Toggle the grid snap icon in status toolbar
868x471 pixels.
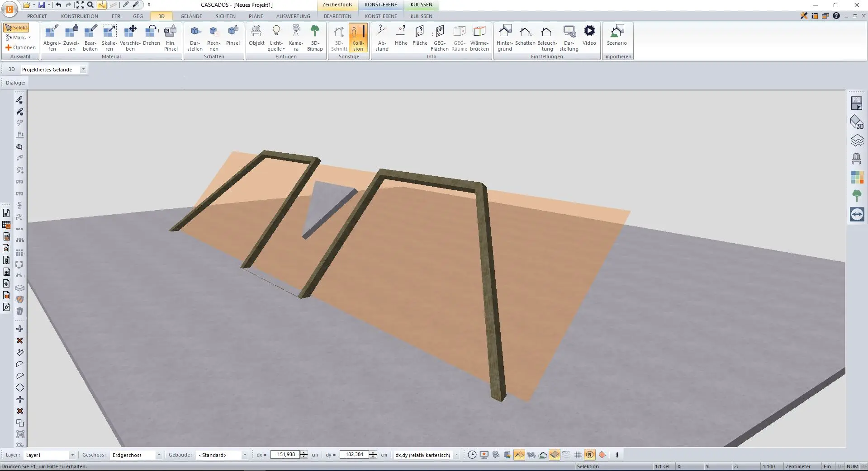pyautogui.click(x=578, y=455)
